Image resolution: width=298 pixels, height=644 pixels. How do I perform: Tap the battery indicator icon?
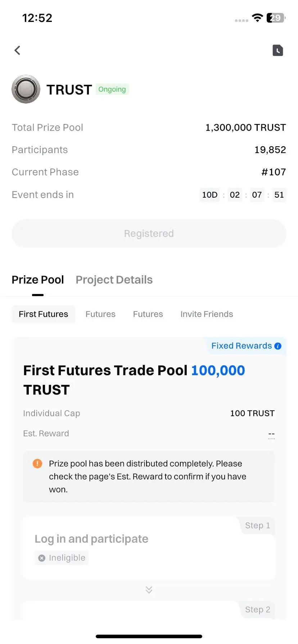tap(276, 18)
